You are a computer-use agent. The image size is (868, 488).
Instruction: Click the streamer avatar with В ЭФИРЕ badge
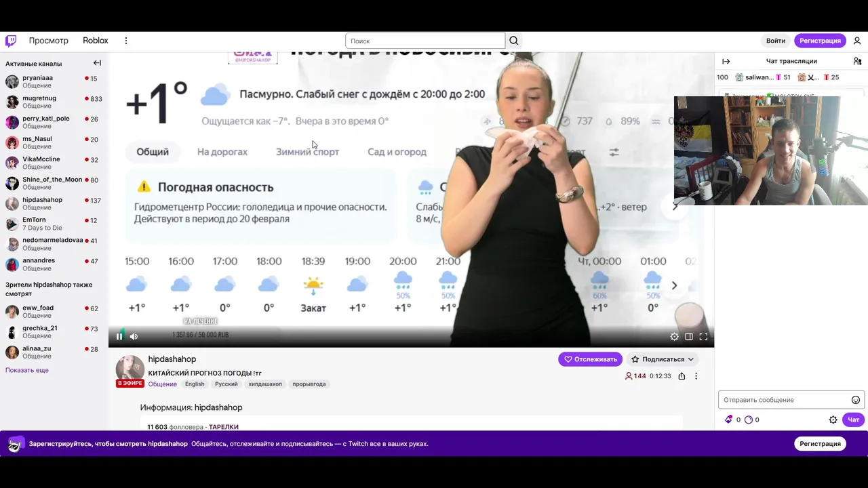tap(130, 370)
